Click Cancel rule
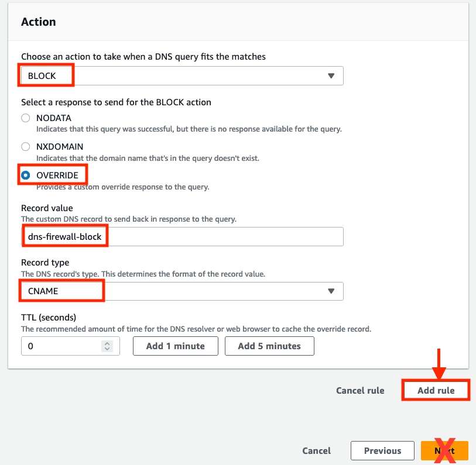This screenshot has height=465, width=476. [x=360, y=390]
